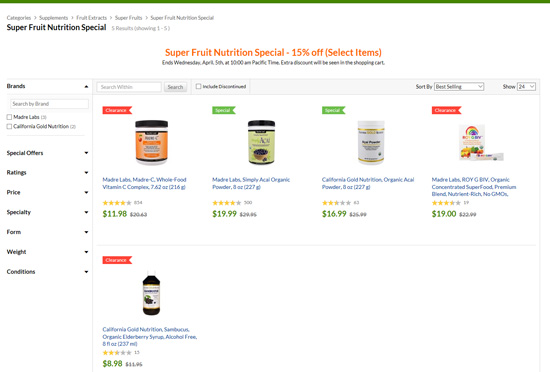Click the Clearance badge on ROY G BIV product
Image resolution: width=550 pixels, height=372 pixels.
click(446, 110)
